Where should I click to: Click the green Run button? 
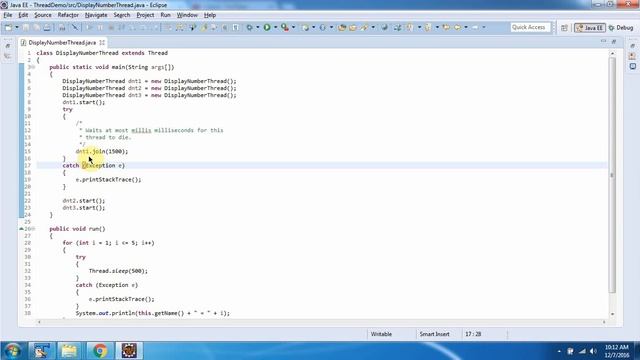coord(267,27)
